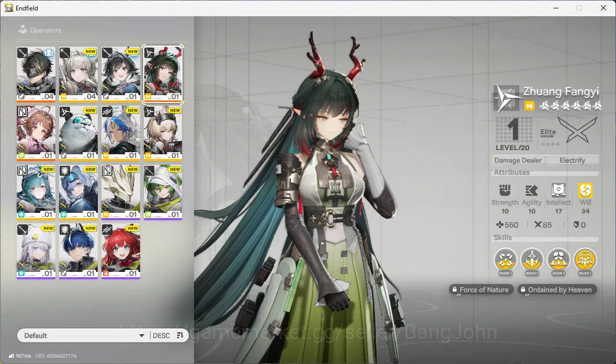
Task: Select the white-beanie silver-haired operator card
Action: pos(36,251)
